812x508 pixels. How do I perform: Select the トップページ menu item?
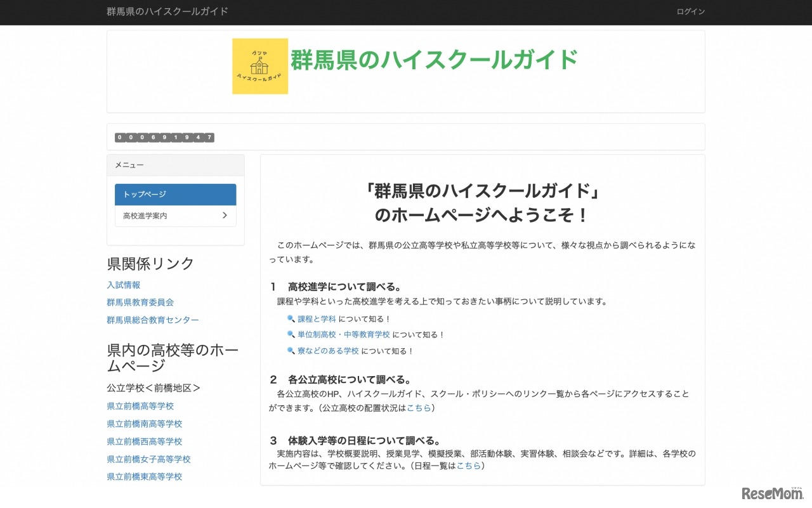[175, 195]
